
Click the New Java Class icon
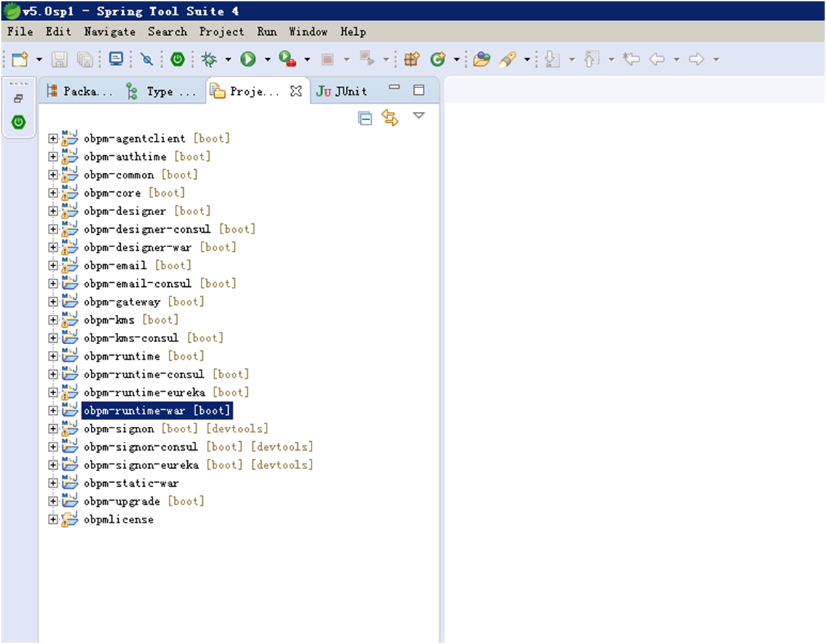coord(438,59)
